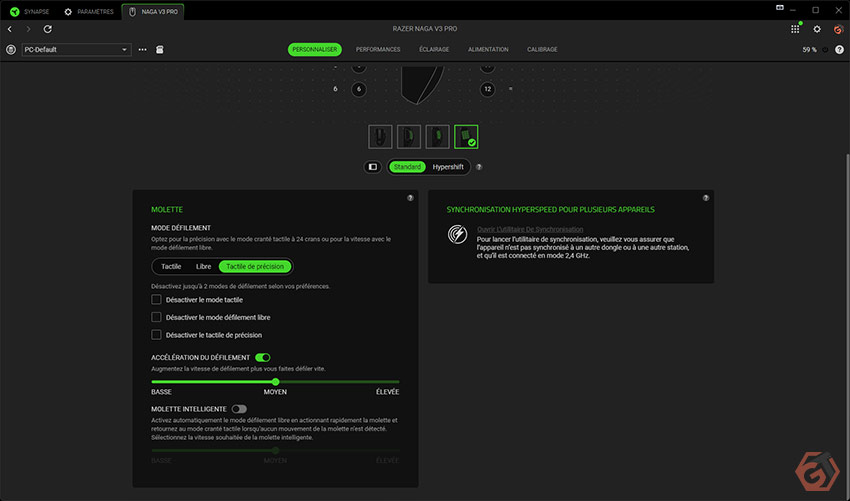
Task: Switch to the Synapse tab
Action: (x=30, y=11)
